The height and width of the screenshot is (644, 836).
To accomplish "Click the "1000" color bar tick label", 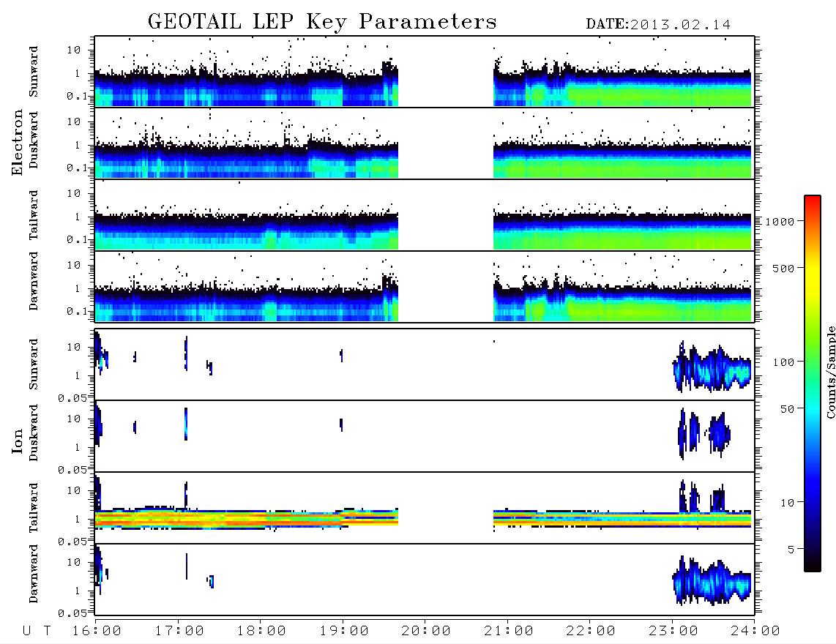I will coord(780,222).
